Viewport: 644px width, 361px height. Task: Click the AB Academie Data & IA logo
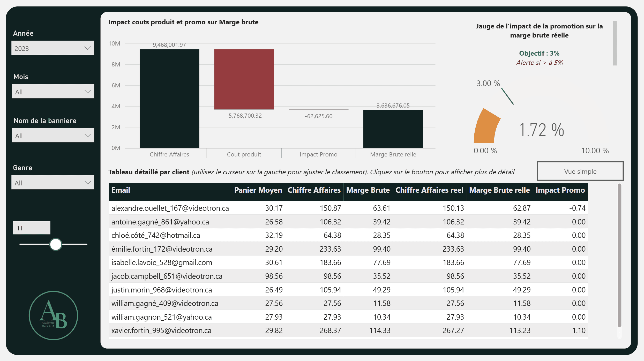(x=53, y=315)
